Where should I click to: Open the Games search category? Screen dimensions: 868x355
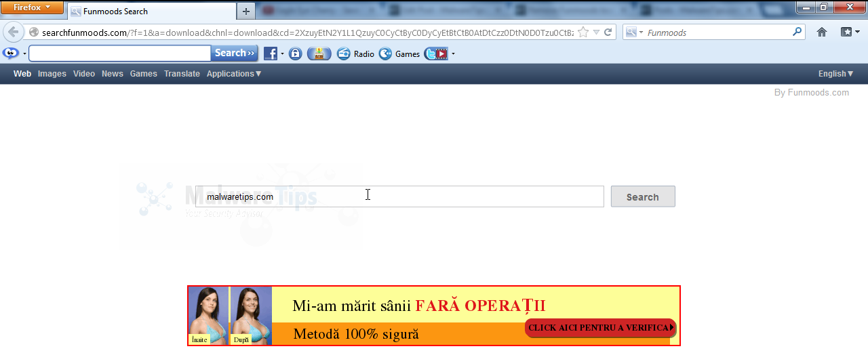[144, 74]
